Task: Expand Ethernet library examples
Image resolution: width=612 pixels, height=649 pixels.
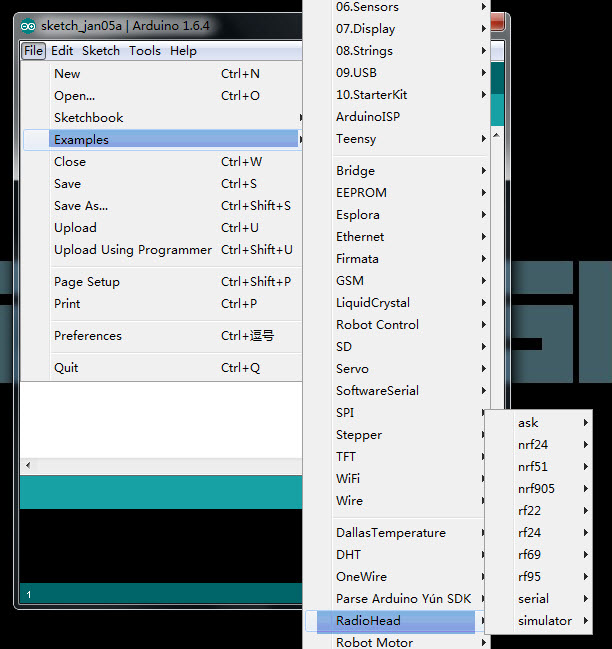Action: pyautogui.click(x=397, y=237)
